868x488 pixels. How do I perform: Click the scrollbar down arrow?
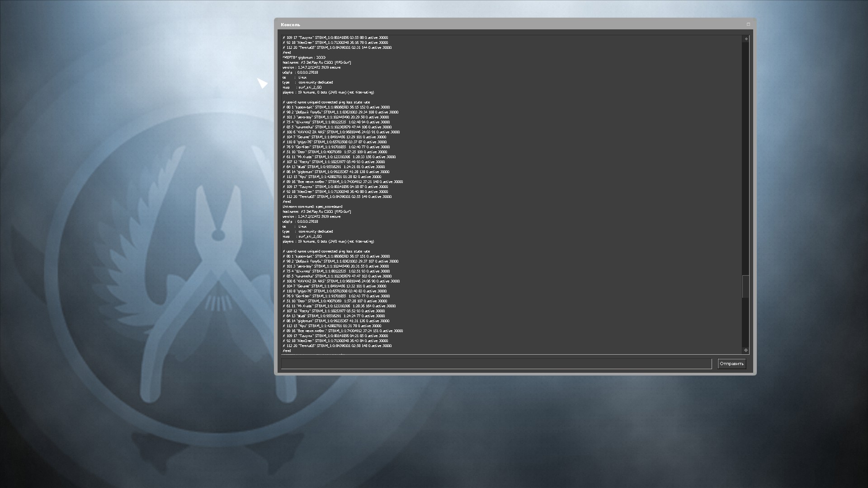(x=746, y=350)
